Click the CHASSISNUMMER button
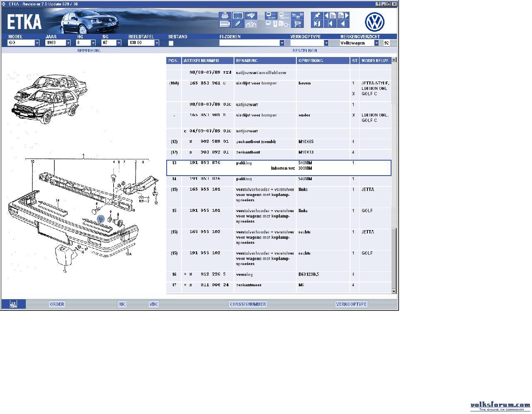This screenshot has height=414, width=532. (x=248, y=304)
